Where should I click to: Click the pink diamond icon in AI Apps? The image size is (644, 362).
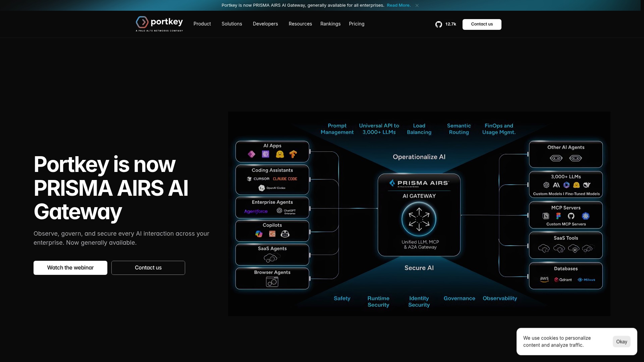pos(252,154)
